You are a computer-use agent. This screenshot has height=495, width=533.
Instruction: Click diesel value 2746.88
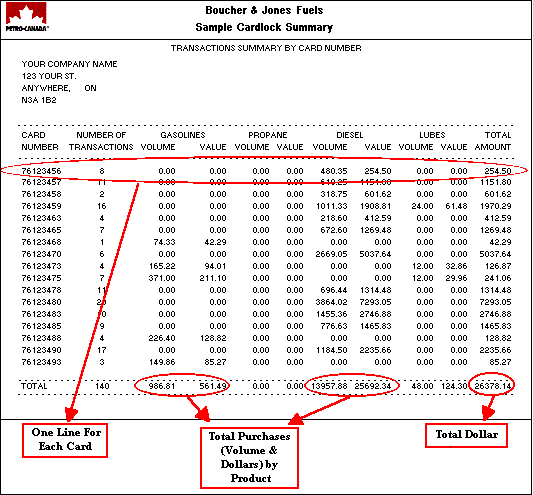[x=376, y=314]
